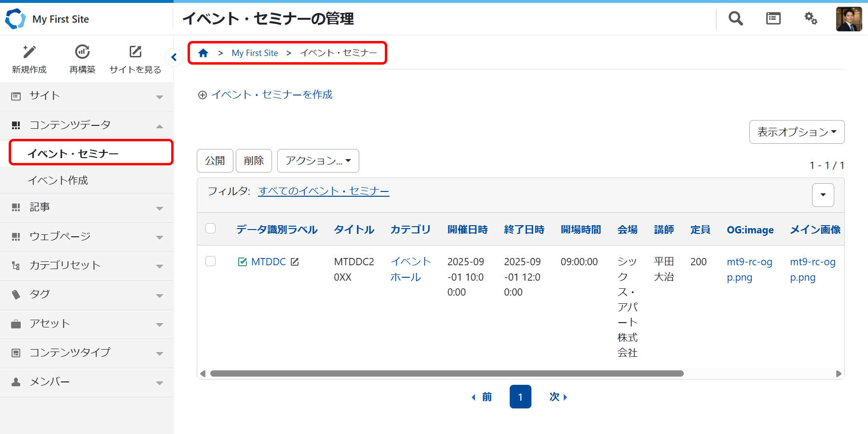Toggle the select-all checkbox in table header
Image resolution: width=868 pixels, height=434 pixels.
click(x=211, y=229)
